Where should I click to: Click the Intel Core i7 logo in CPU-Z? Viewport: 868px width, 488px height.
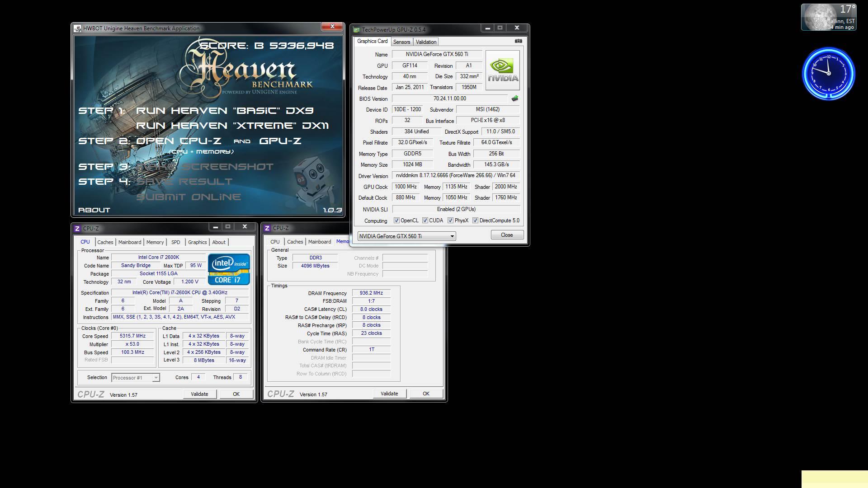(x=229, y=269)
